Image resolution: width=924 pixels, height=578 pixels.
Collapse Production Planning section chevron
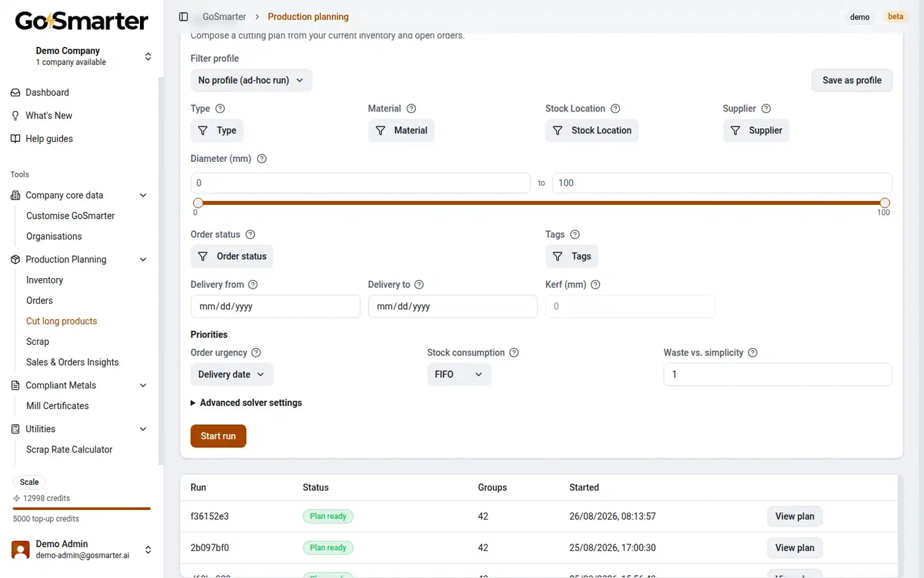pyautogui.click(x=143, y=260)
